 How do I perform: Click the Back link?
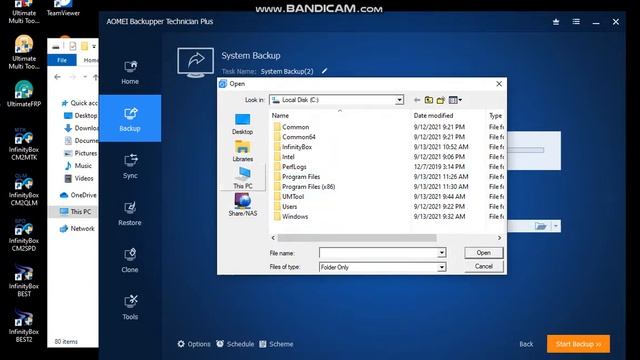(526, 344)
